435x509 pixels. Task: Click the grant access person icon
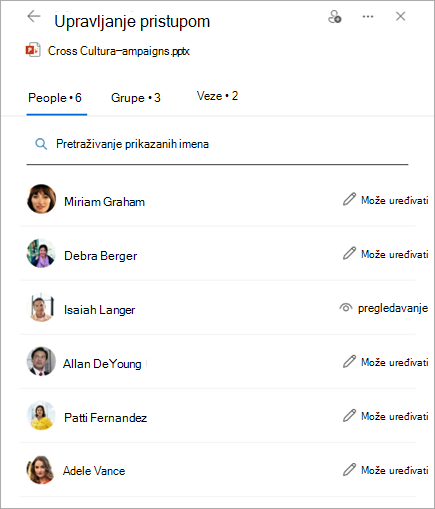(x=334, y=16)
